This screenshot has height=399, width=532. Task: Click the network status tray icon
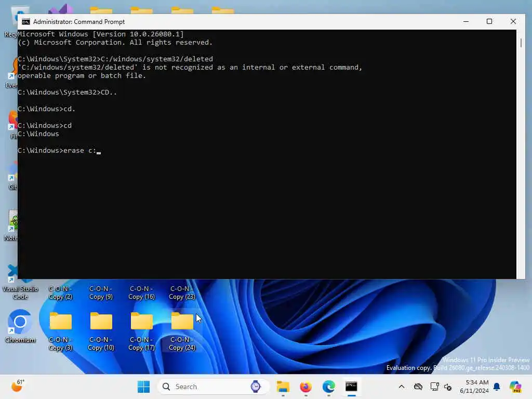pos(434,387)
